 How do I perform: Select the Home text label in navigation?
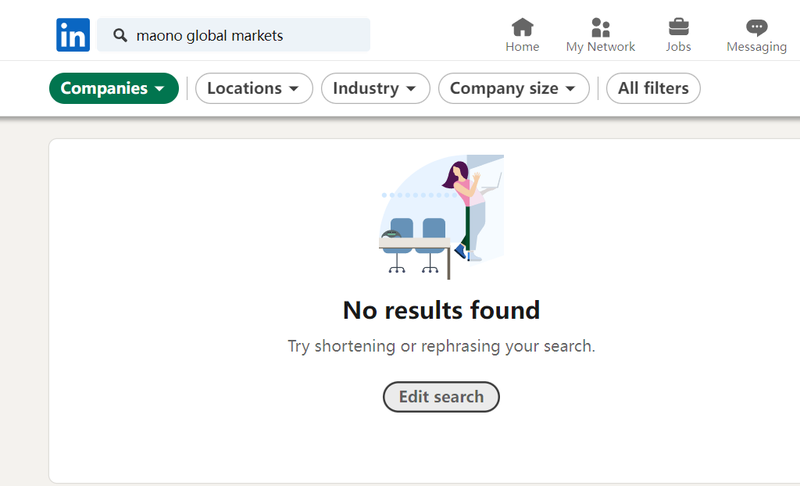(522, 47)
